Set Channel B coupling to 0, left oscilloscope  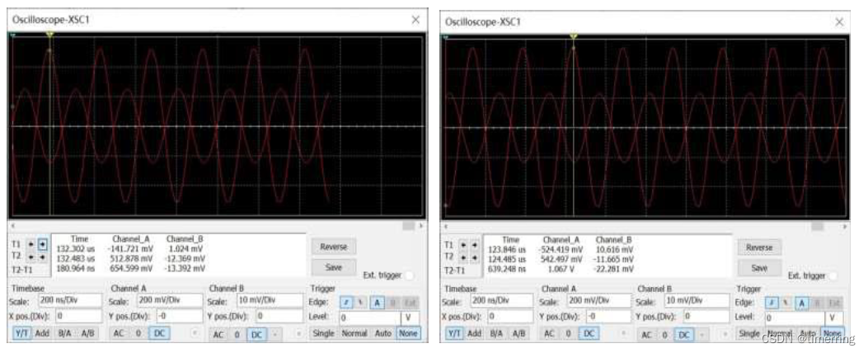pyautogui.click(x=237, y=334)
